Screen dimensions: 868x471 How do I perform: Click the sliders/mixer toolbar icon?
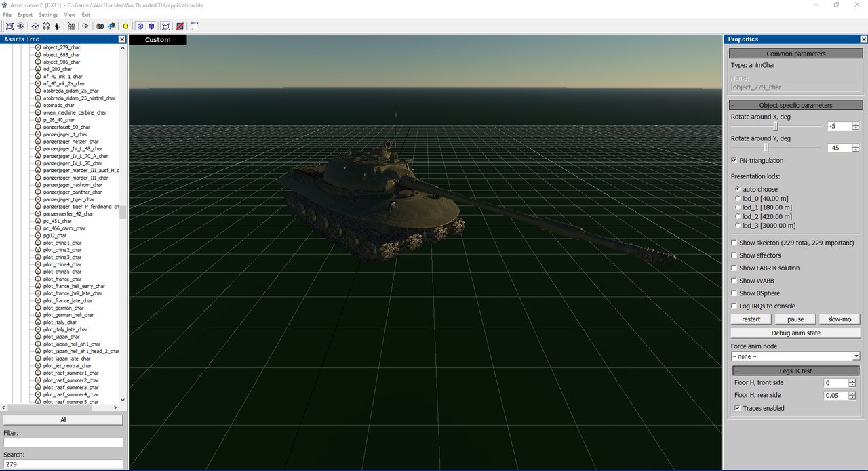pos(71,26)
